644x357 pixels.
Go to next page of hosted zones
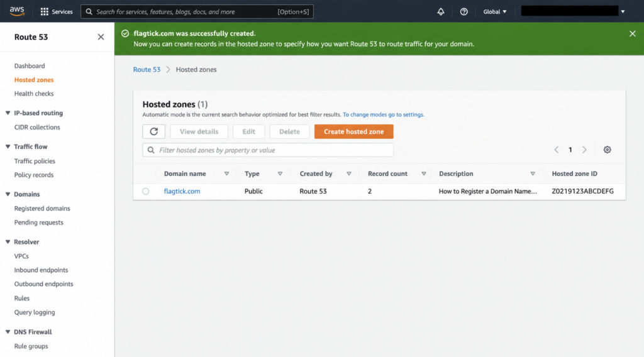point(584,150)
